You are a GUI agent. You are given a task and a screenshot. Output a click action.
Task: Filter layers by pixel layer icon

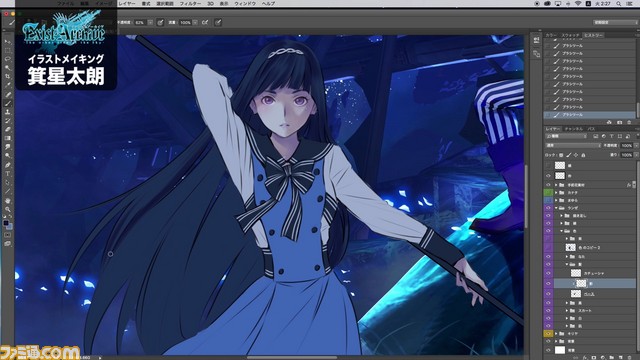(596, 136)
